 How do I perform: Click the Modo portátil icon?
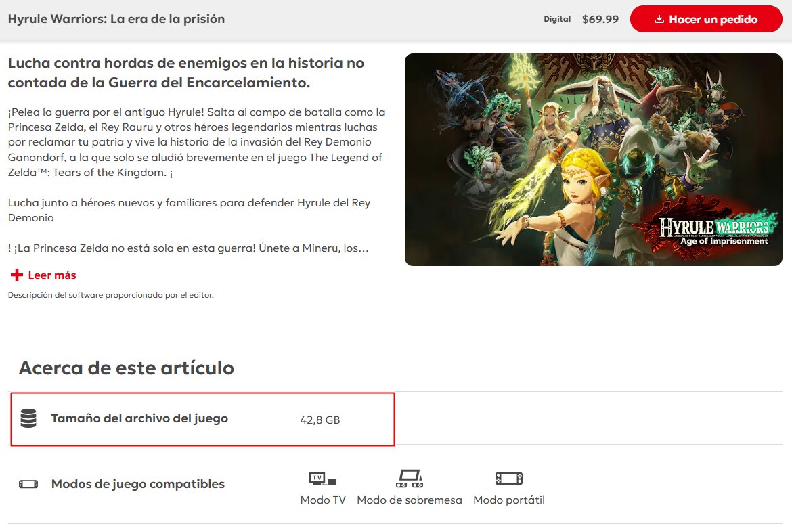click(508, 478)
